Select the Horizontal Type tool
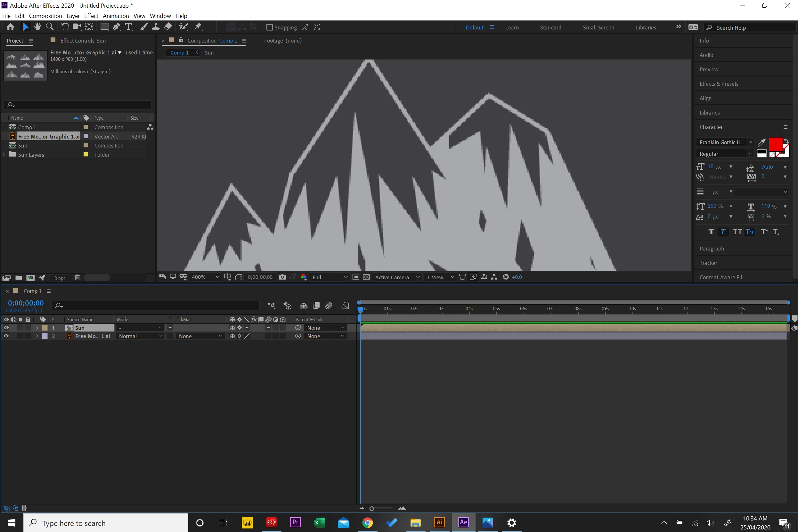This screenshot has height=532, width=798. [129, 27]
